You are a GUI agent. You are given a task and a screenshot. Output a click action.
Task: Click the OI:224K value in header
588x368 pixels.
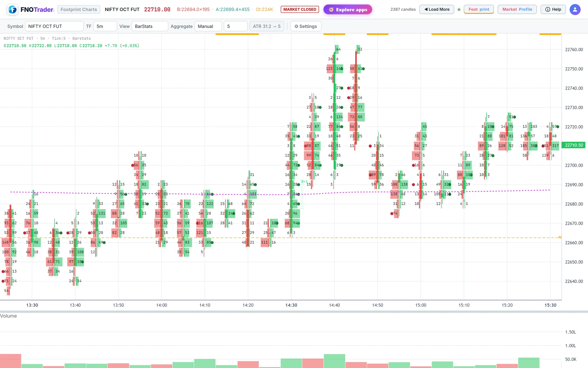pyautogui.click(x=264, y=10)
